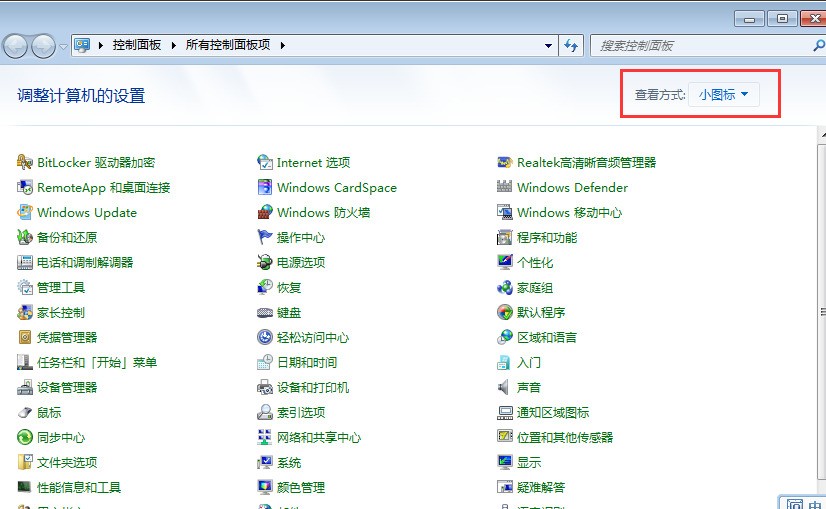Open the Internet 选项 icon
The image size is (826, 509).
click(264, 162)
